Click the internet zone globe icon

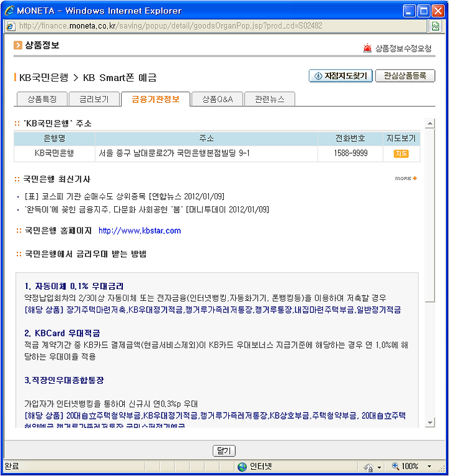click(242, 467)
